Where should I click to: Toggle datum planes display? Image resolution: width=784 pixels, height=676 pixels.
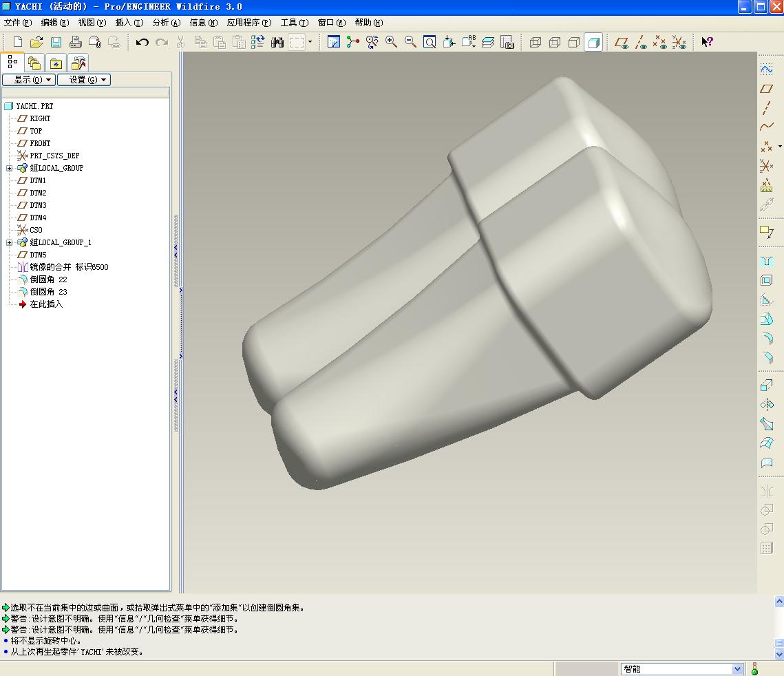622,42
